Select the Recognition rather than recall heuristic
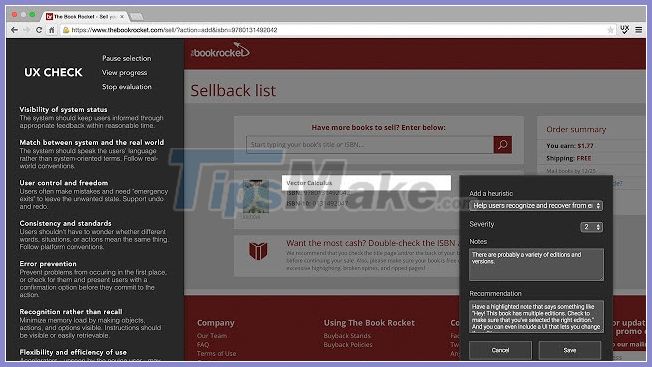 [x=71, y=312]
